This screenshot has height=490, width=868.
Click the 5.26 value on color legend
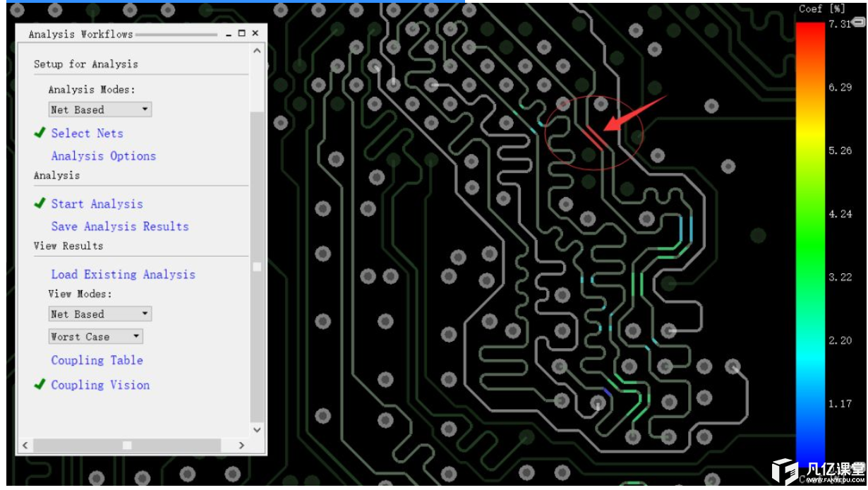point(840,150)
